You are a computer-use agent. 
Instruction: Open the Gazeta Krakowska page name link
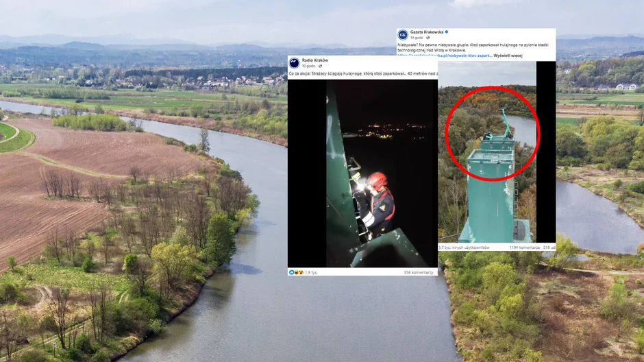pyautogui.click(x=427, y=32)
